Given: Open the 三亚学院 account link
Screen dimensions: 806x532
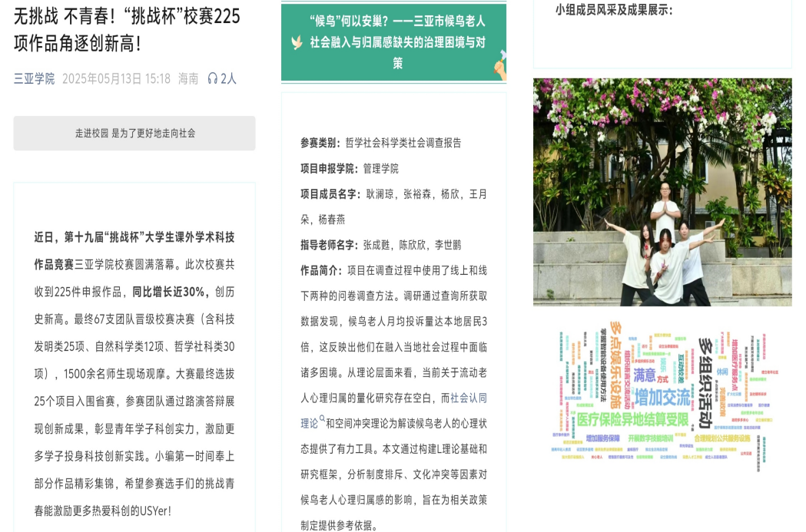Looking at the screenshot, I should click(34, 78).
